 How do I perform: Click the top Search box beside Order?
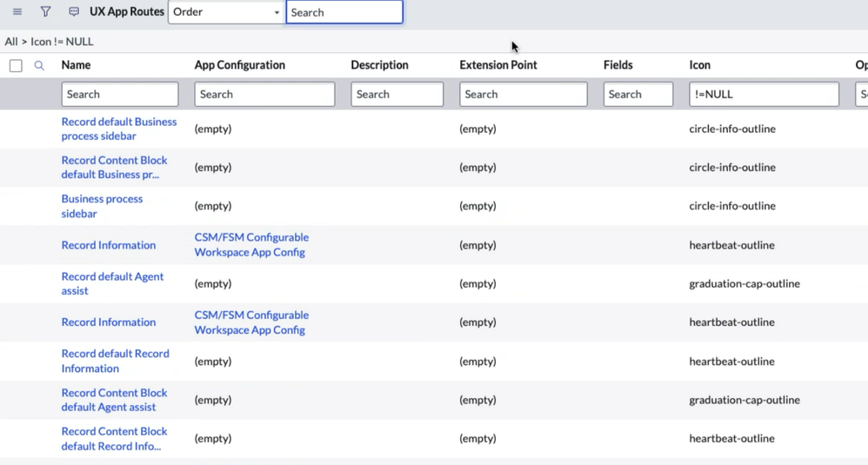tap(344, 12)
